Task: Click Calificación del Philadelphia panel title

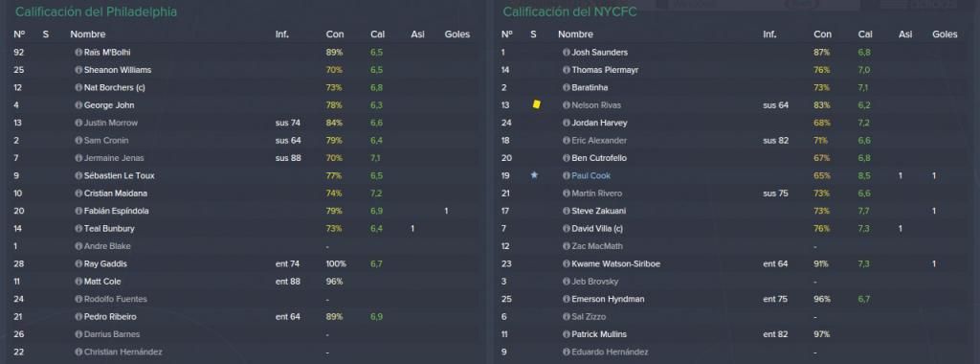Action: click(x=96, y=11)
